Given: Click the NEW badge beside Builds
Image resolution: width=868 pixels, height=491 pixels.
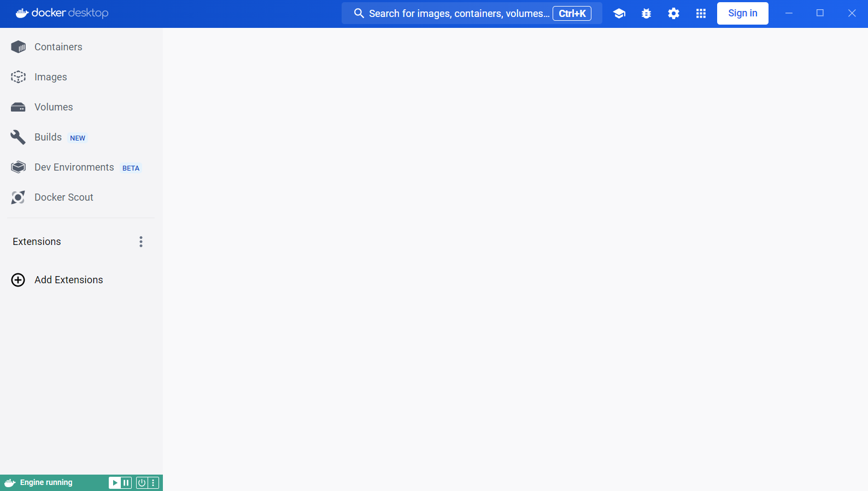Looking at the screenshot, I should click(x=78, y=138).
